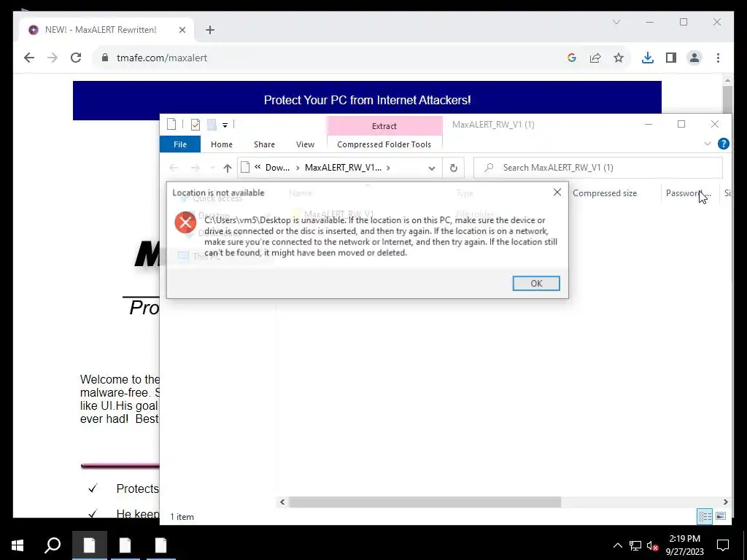
Task: Open the Home ribbon tab
Action: click(222, 144)
